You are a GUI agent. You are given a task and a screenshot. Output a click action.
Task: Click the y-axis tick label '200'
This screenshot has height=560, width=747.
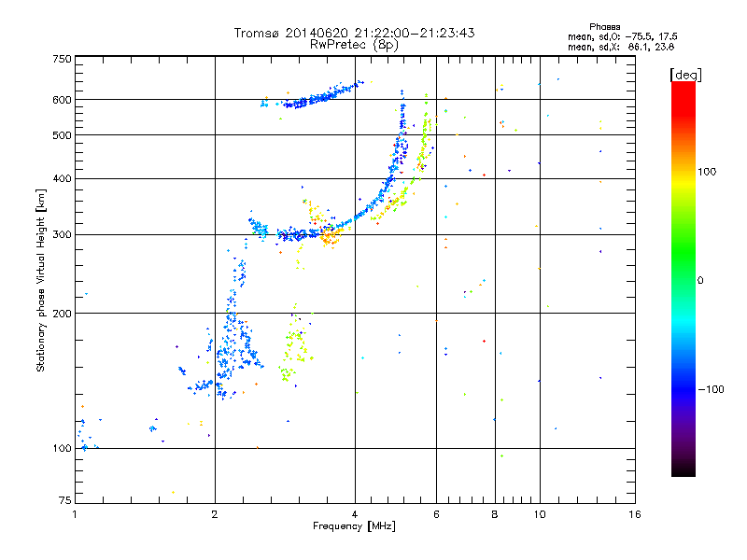pyautogui.click(x=62, y=314)
